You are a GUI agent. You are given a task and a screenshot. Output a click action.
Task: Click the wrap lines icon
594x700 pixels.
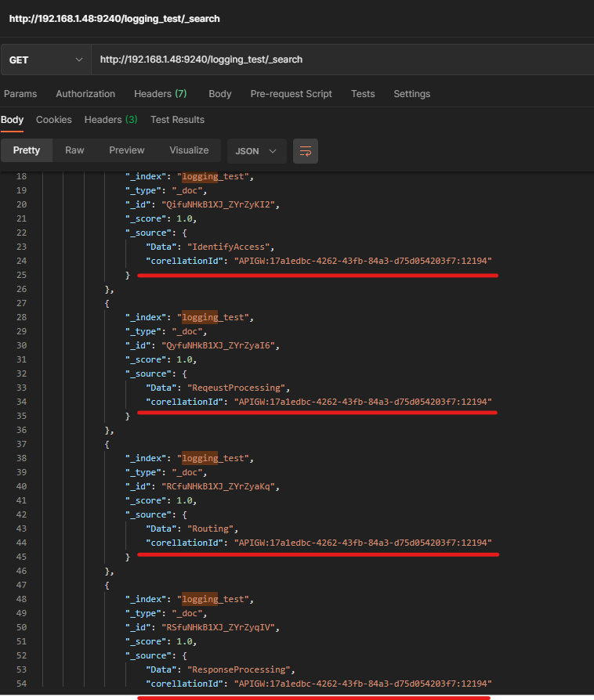[306, 151]
